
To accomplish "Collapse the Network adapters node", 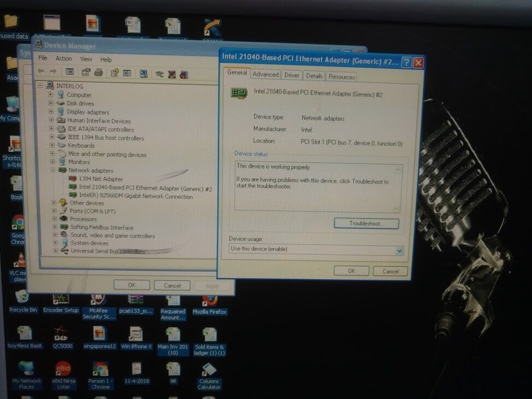I will (53, 170).
